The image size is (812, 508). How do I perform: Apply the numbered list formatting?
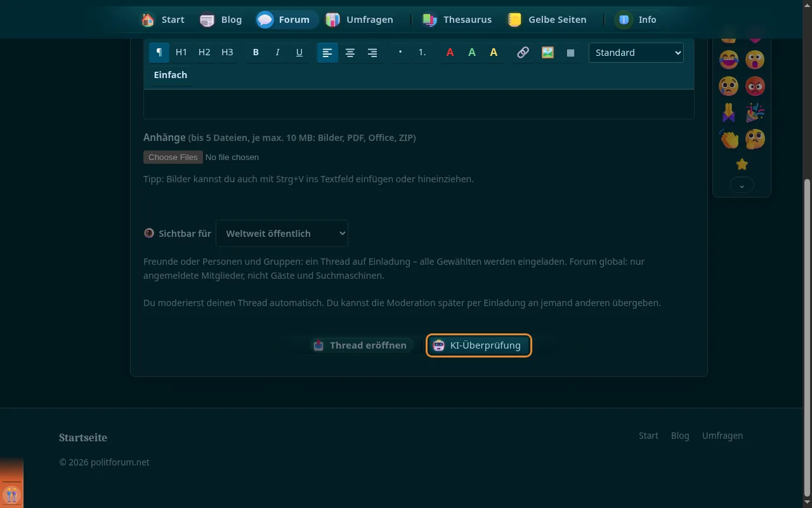click(422, 53)
